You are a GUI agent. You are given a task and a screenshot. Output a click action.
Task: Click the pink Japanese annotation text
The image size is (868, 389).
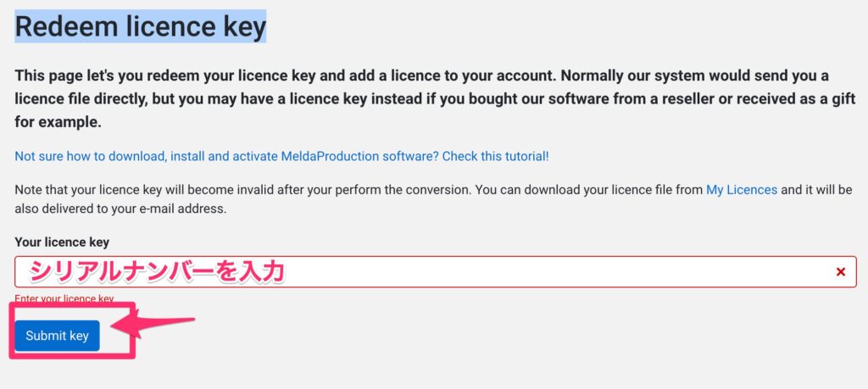point(157,271)
